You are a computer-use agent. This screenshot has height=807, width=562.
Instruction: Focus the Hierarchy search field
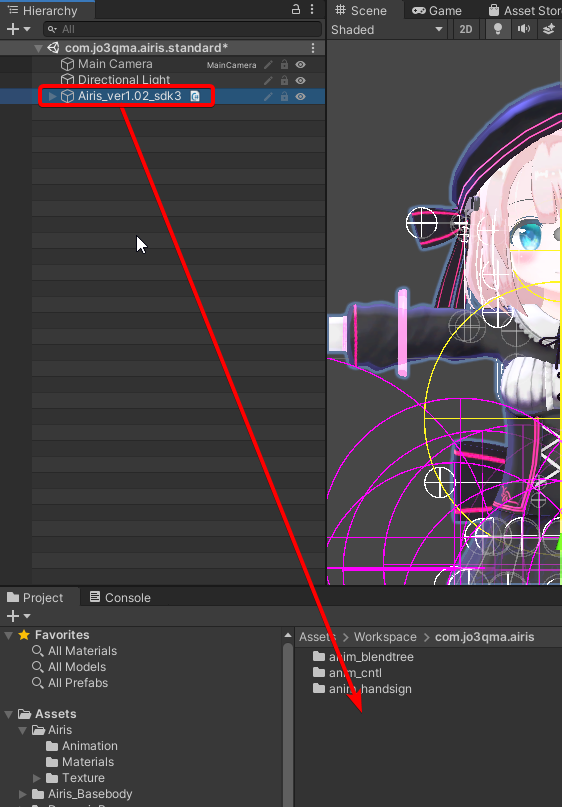[x=183, y=29]
